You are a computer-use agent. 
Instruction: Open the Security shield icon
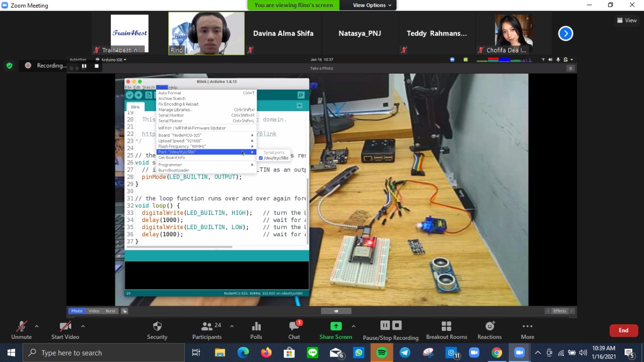(x=157, y=327)
